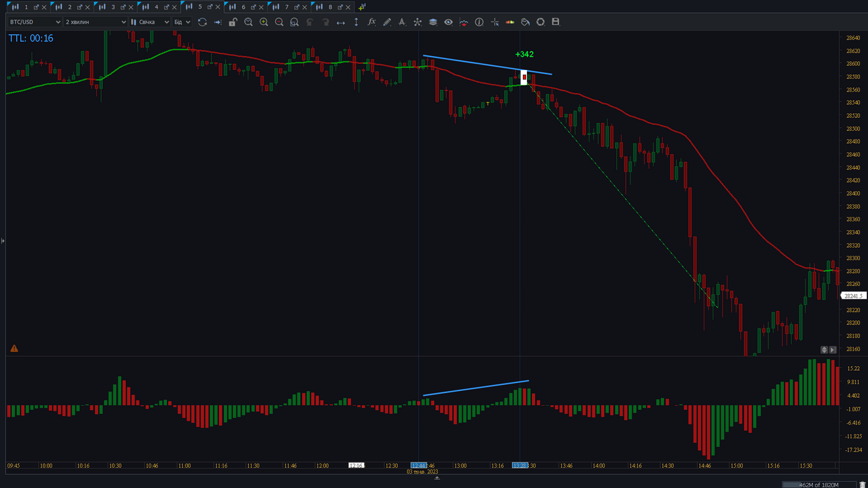Open the Свічка chart type dropdown
The image size is (868, 488).
[150, 22]
